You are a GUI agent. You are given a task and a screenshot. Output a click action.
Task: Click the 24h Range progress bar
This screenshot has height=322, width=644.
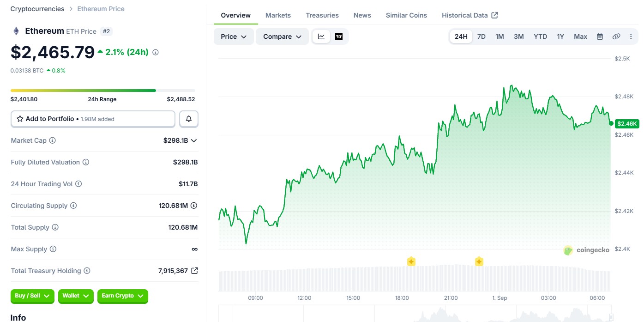[102, 91]
